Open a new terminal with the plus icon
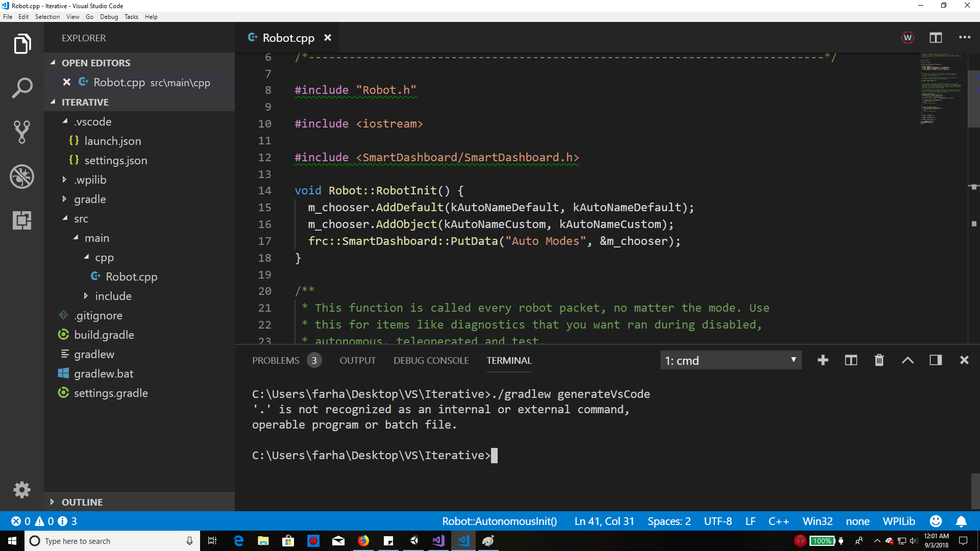 823,360
